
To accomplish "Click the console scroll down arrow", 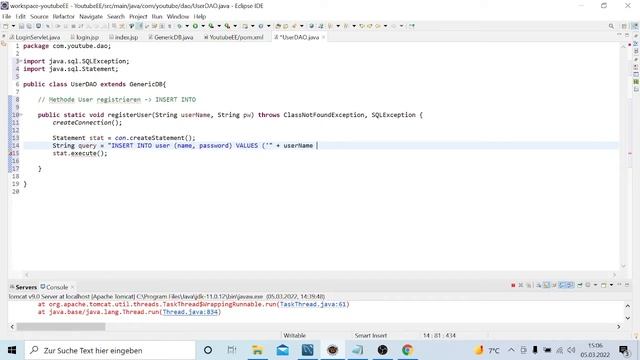I will click(628, 318).
